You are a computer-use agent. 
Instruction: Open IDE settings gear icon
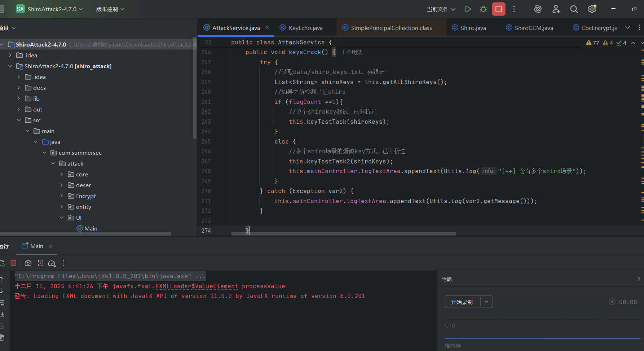(592, 9)
